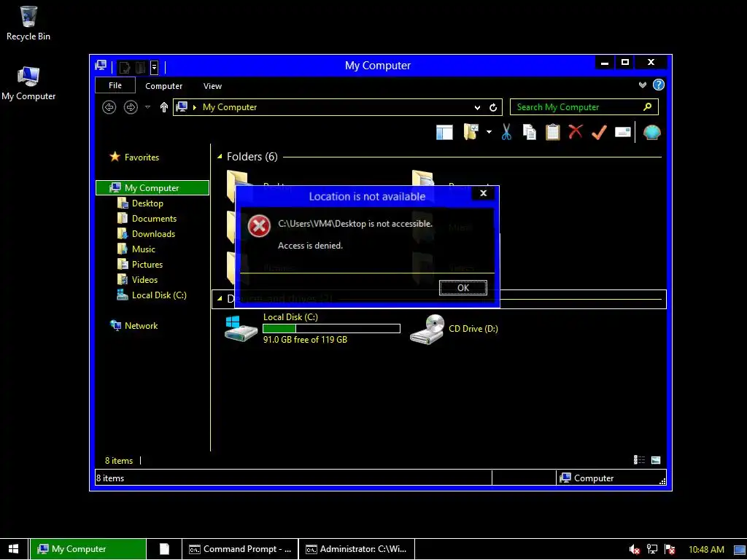This screenshot has height=560, width=747.
Task: Open the recent locations dropdown arrow
Action: [x=147, y=107]
